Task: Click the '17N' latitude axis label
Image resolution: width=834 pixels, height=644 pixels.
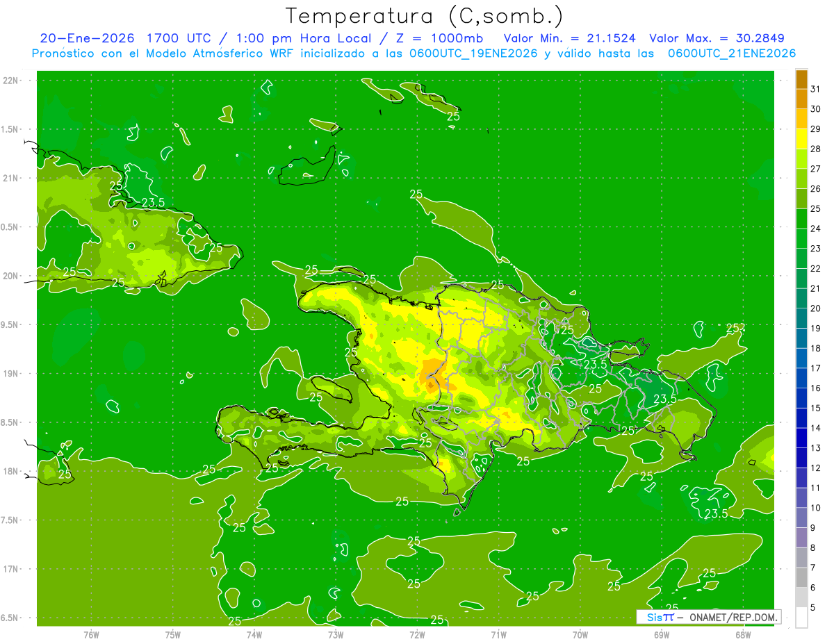Action: tap(10, 569)
